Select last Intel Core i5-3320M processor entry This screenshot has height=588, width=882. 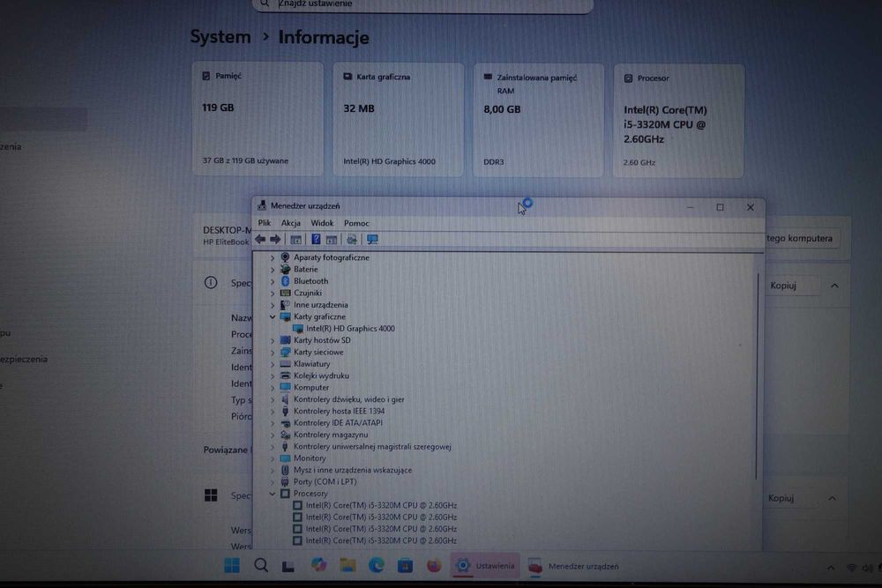(x=381, y=540)
